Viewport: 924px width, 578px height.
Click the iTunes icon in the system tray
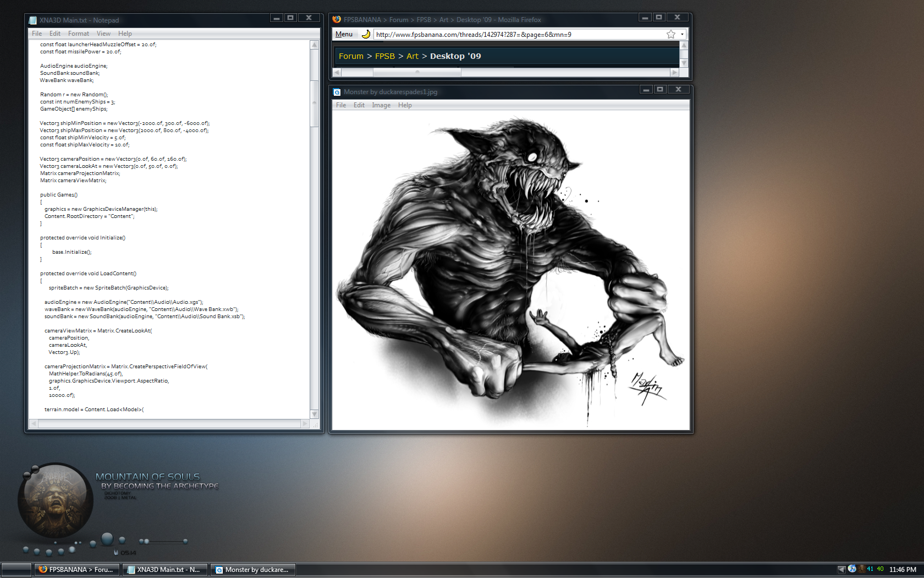852,569
